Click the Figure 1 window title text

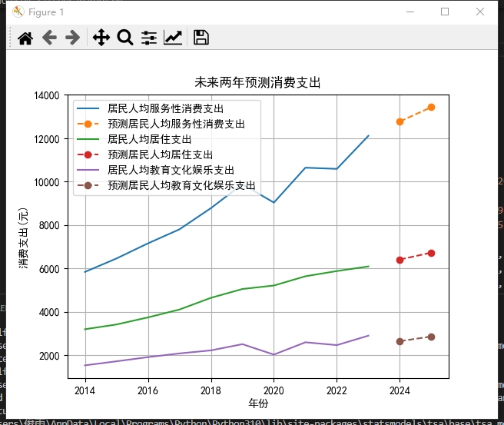pyautogui.click(x=46, y=12)
